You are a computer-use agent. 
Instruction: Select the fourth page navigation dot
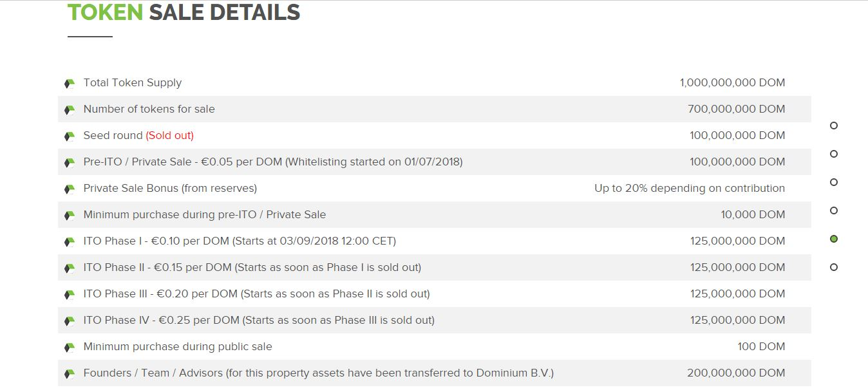click(x=834, y=210)
